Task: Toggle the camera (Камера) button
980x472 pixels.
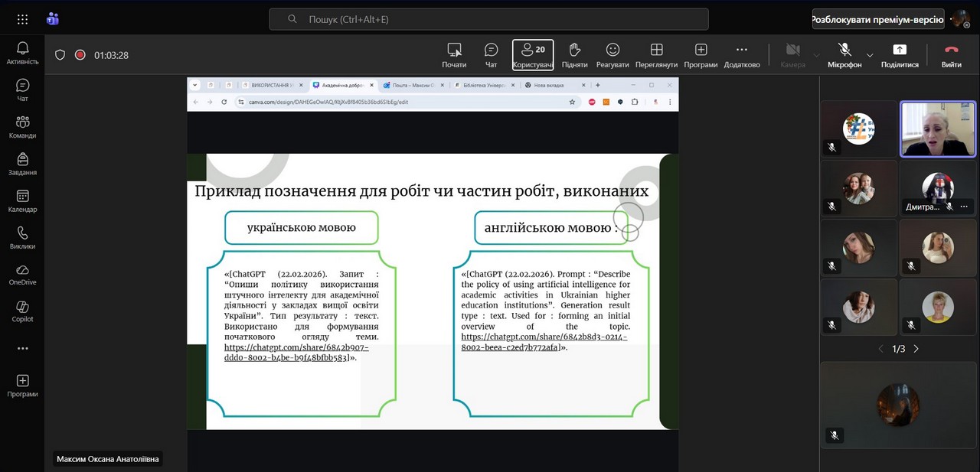Action: (x=792, y=54)
